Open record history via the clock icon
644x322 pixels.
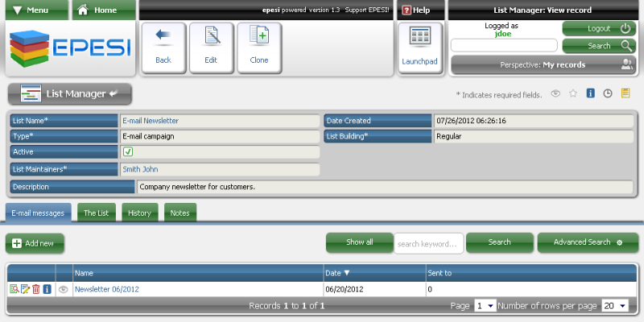pyautogui.click(x=608, y=93)
